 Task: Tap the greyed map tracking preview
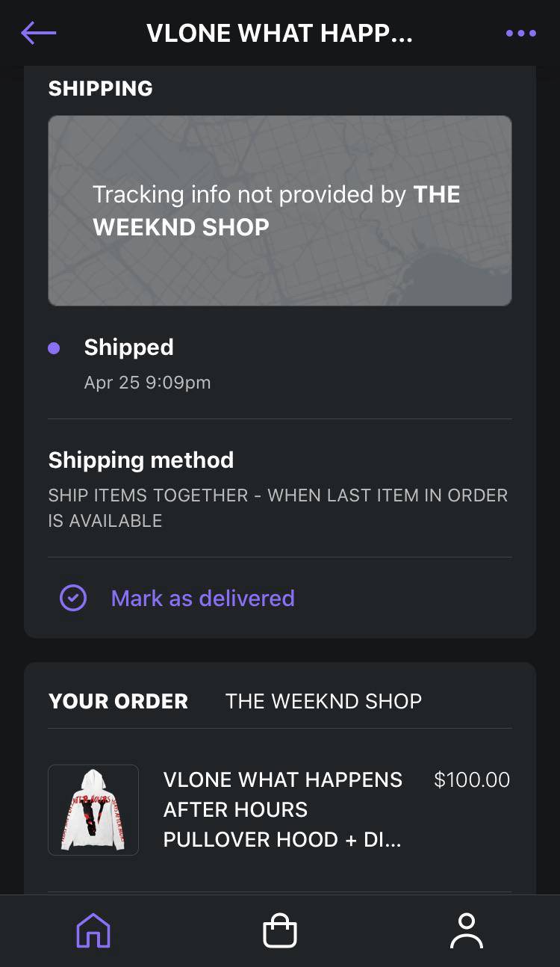pos(279,210)
